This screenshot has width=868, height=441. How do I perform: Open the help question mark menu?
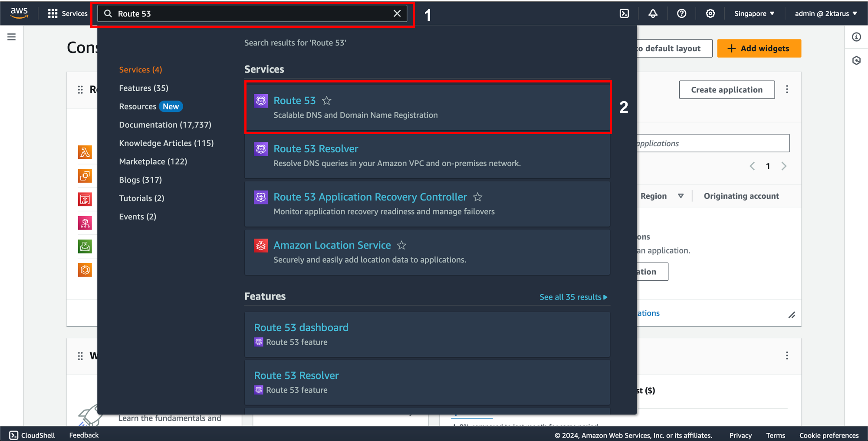681,13
